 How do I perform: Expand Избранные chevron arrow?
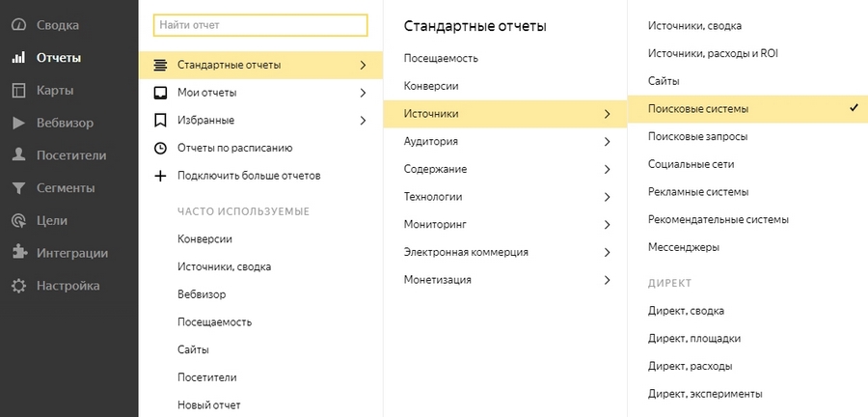pos(364,120)
